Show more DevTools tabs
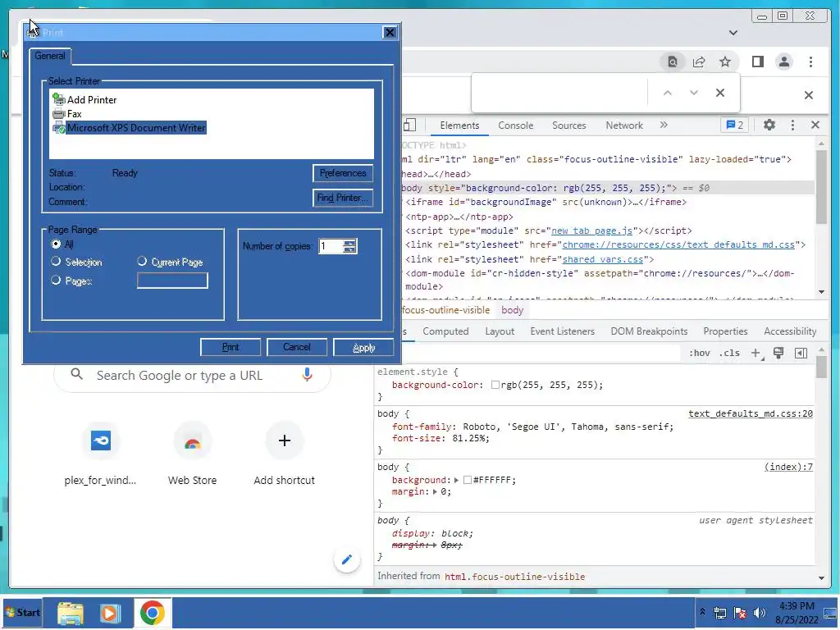Viewport: 840px width, 630px height. click(x=664, y=125)
